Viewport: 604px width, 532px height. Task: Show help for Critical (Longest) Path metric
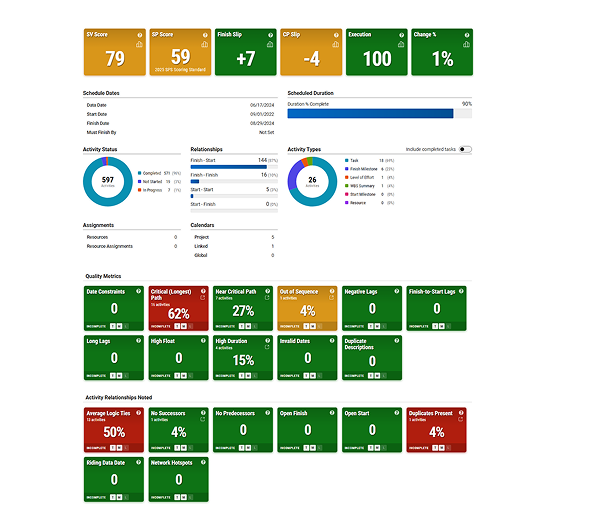(203, 292)
